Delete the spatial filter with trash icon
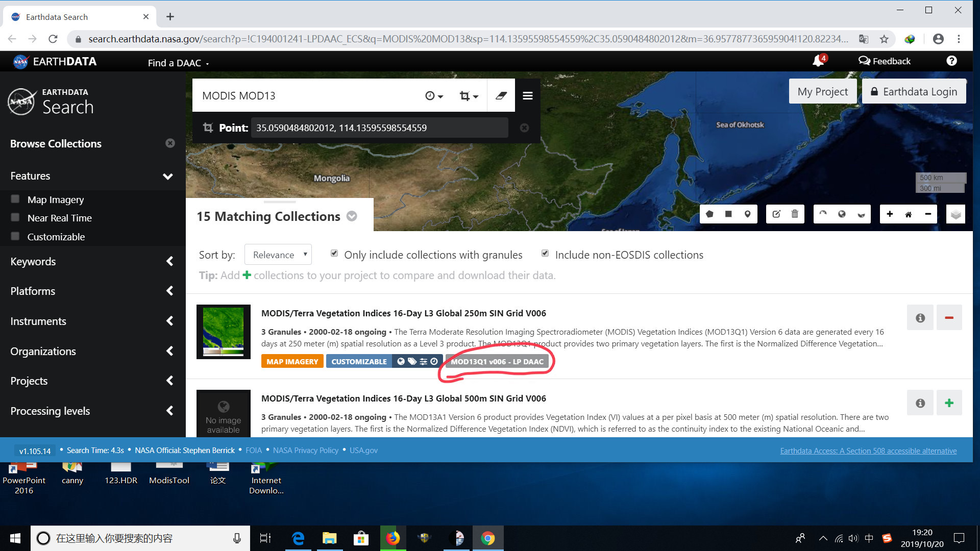 (795, 214)
